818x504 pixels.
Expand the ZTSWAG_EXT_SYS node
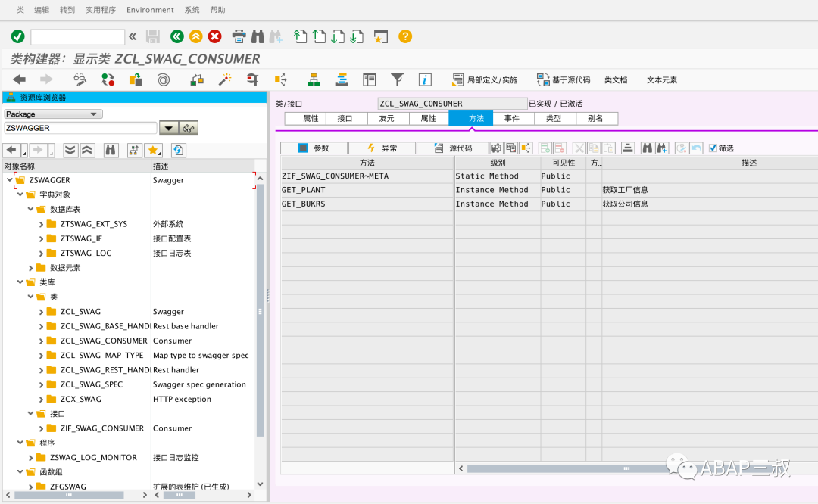[x=41, y=224]
